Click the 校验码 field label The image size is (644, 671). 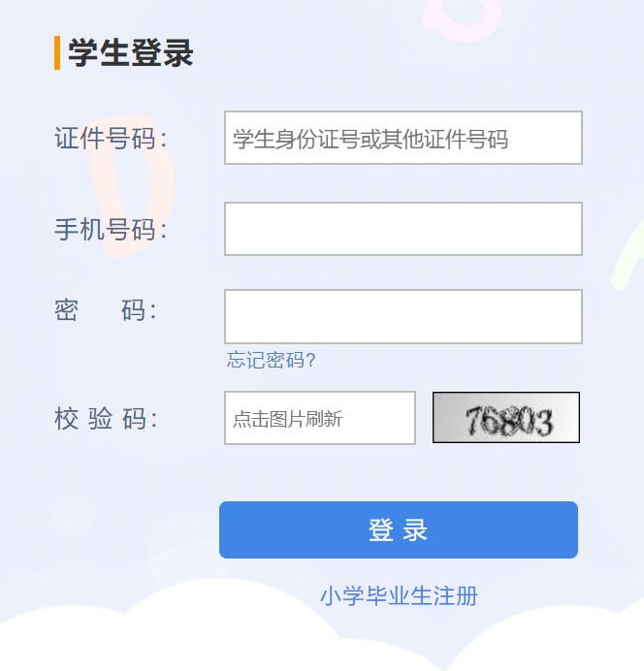105,419
